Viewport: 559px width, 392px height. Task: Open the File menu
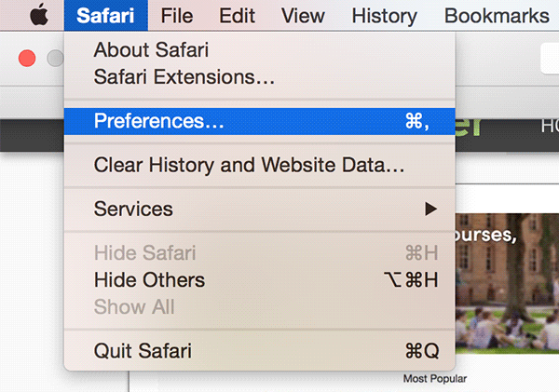click(176, 15)
